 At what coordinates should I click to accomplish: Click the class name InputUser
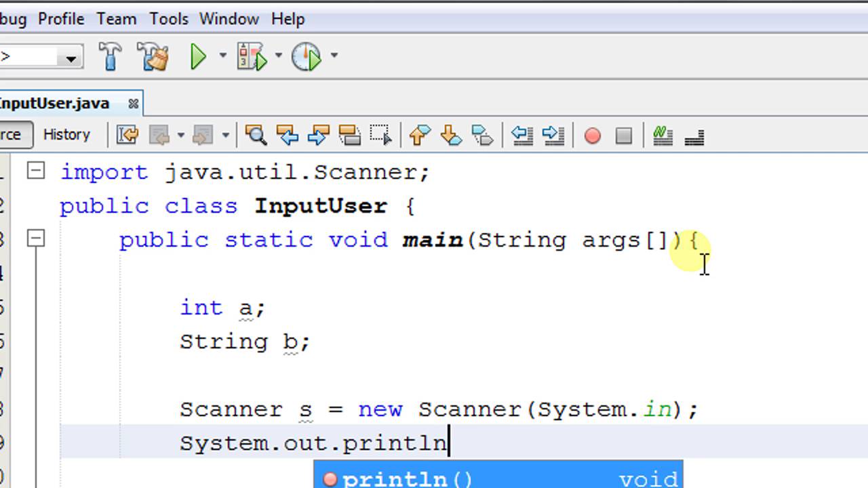(321, 206)
